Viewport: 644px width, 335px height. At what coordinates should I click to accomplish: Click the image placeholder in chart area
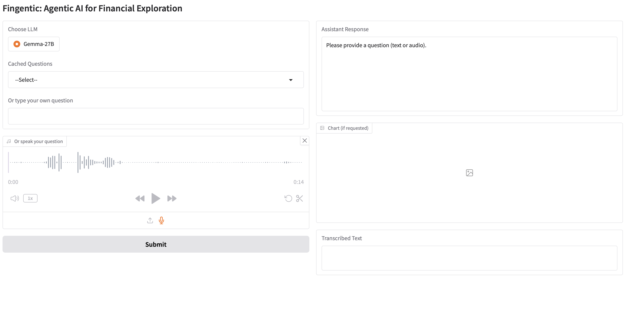469,173
